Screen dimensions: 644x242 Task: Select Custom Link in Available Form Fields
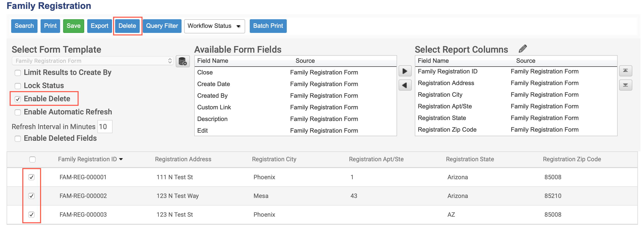click(214, 107)
